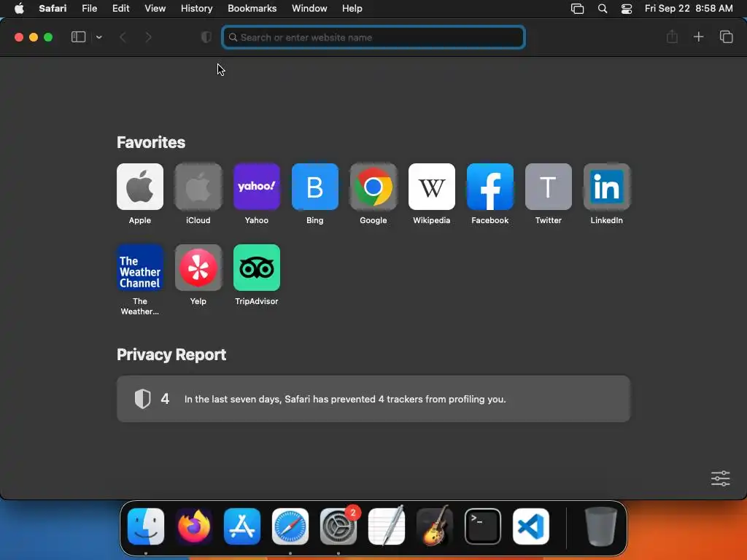
Task: Click the Privacy Report heading
Action: pos(171,355)
